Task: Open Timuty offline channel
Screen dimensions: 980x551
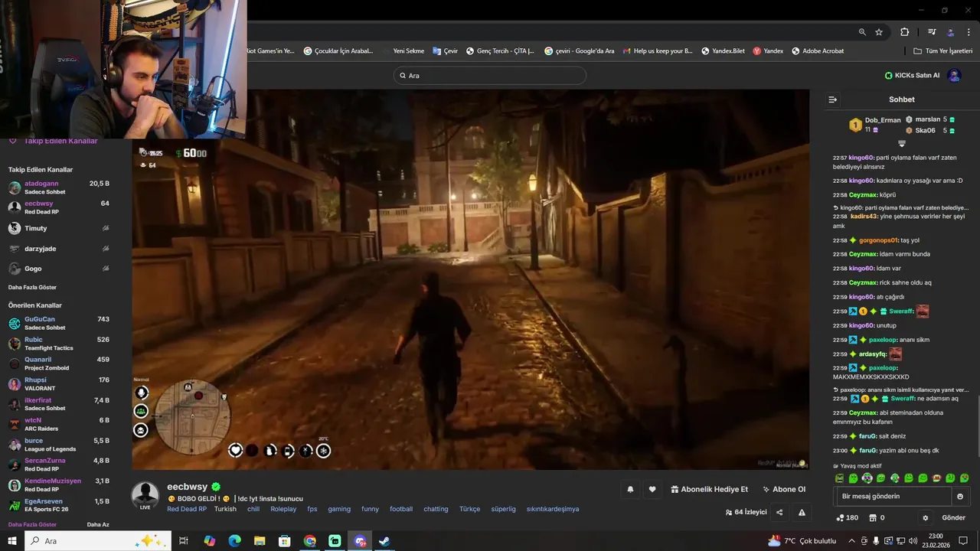Action: [x=58, y=228]
